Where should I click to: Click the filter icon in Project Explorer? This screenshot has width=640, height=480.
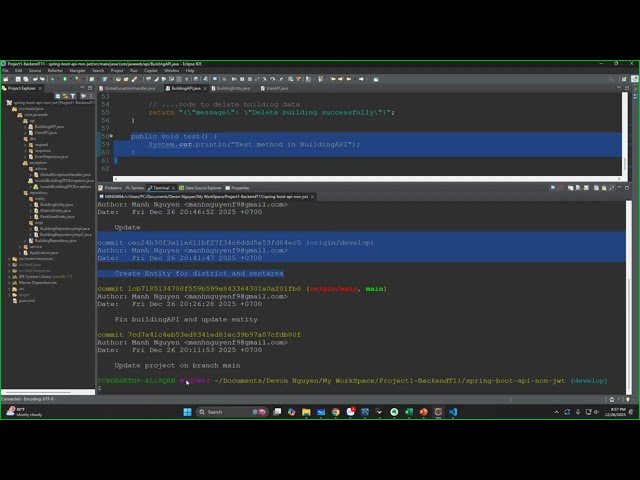(73, 96)
